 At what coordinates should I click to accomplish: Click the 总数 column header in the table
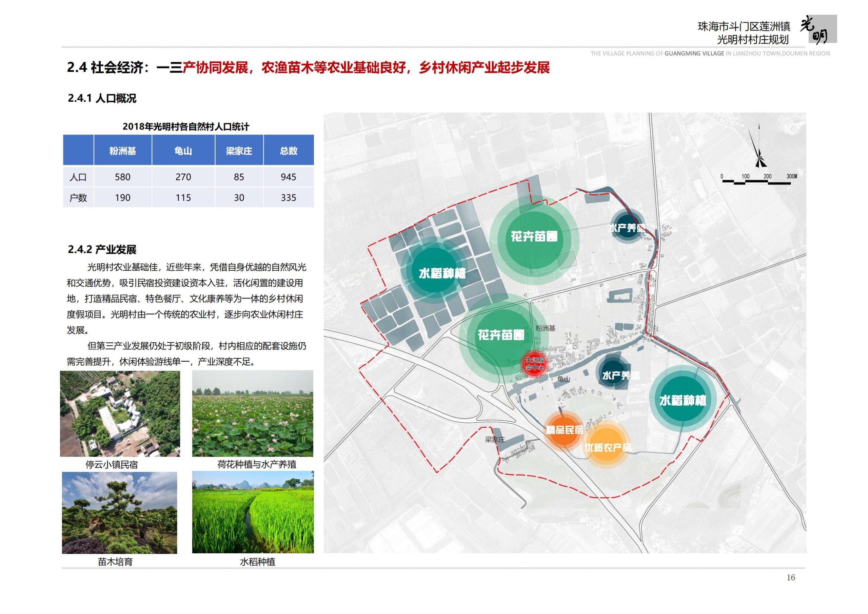pos(289,151)
